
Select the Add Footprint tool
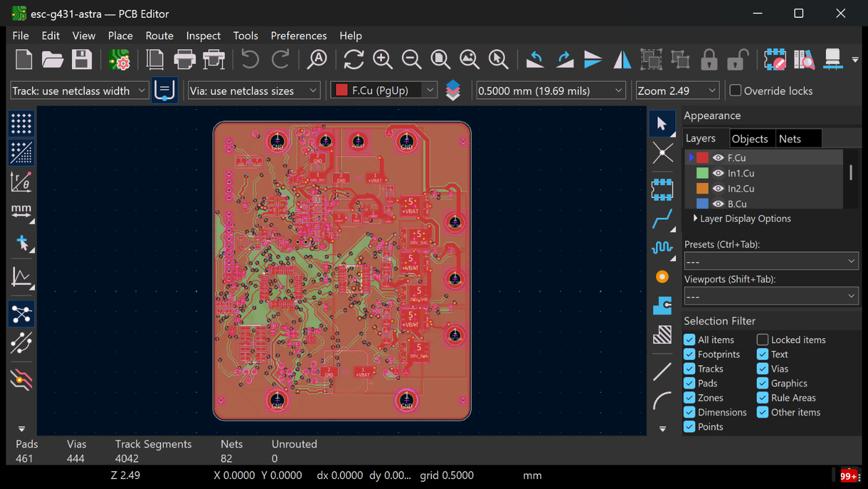click(x=662, y=189)
